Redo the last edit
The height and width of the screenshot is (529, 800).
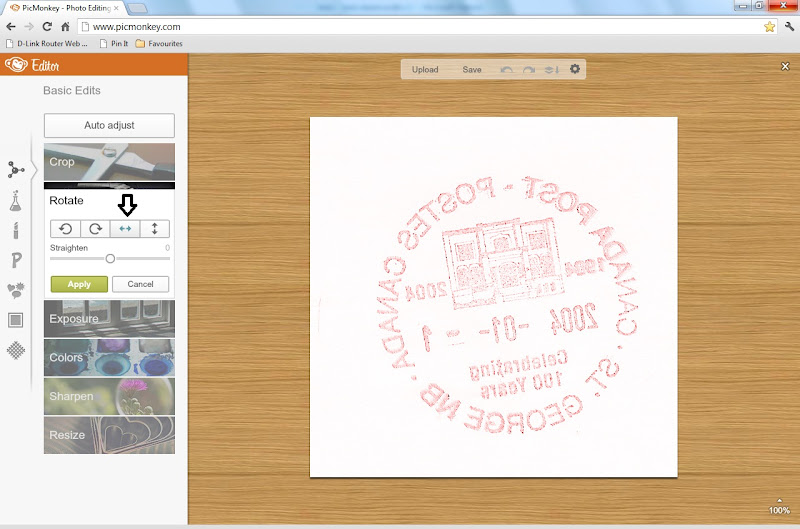pyautogui.click(x=529, y=69)
